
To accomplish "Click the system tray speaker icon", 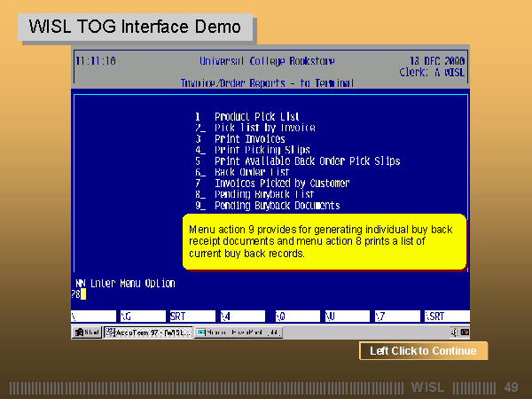I will pyautogui.click(x=454, y=332).
